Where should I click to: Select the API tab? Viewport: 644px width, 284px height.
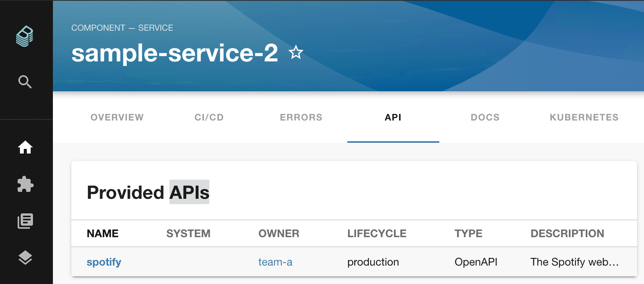(x=393, y=117)
